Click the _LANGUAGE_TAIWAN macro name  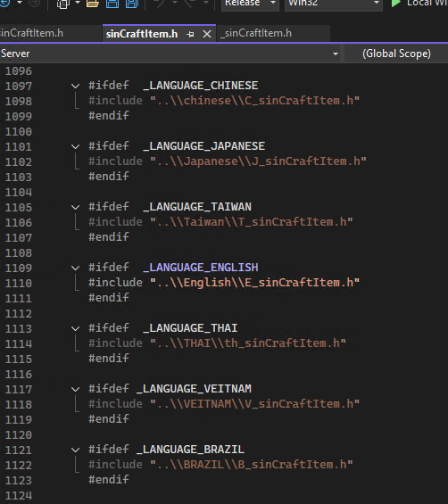click(x=197, y=207)
